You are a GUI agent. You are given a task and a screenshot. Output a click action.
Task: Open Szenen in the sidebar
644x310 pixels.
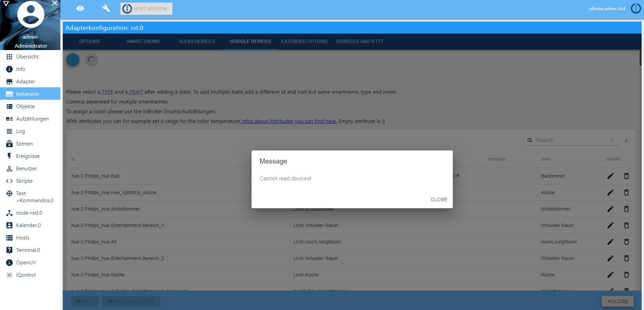30,143
